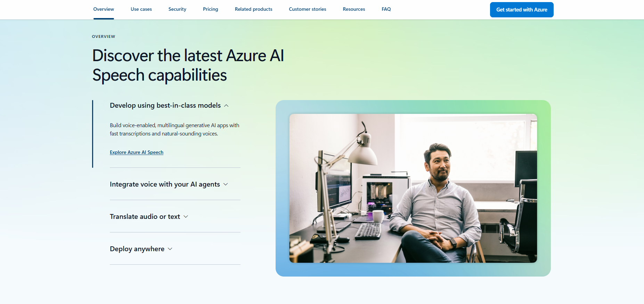644x304 pixels.
Task: Go to the Resources tab
Action: tap(354, 9)
